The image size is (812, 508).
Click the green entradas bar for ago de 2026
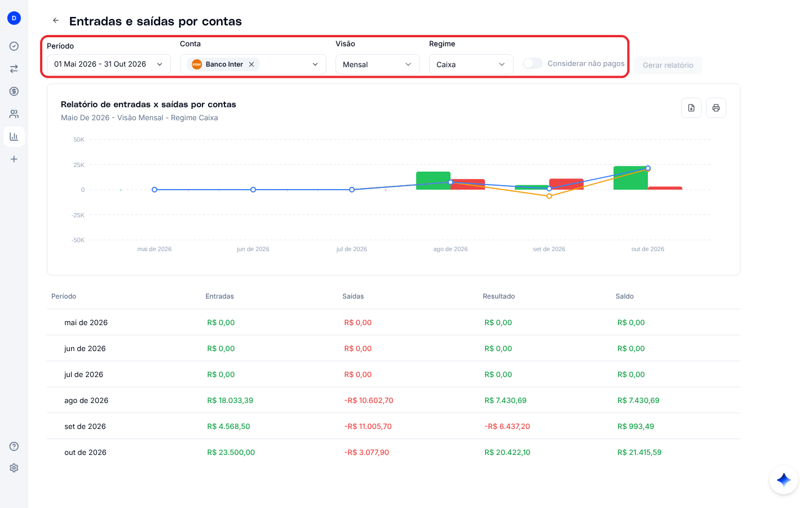pyautogui.click(x=433, y=181)
